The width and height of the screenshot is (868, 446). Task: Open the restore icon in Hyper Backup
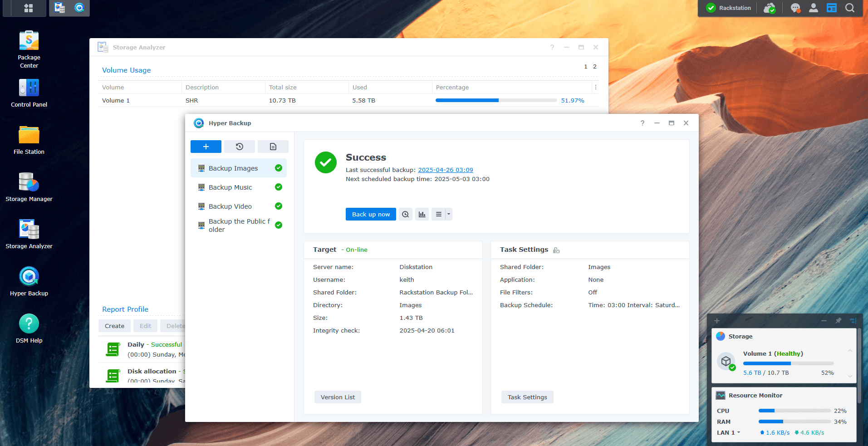coord(240,147)
